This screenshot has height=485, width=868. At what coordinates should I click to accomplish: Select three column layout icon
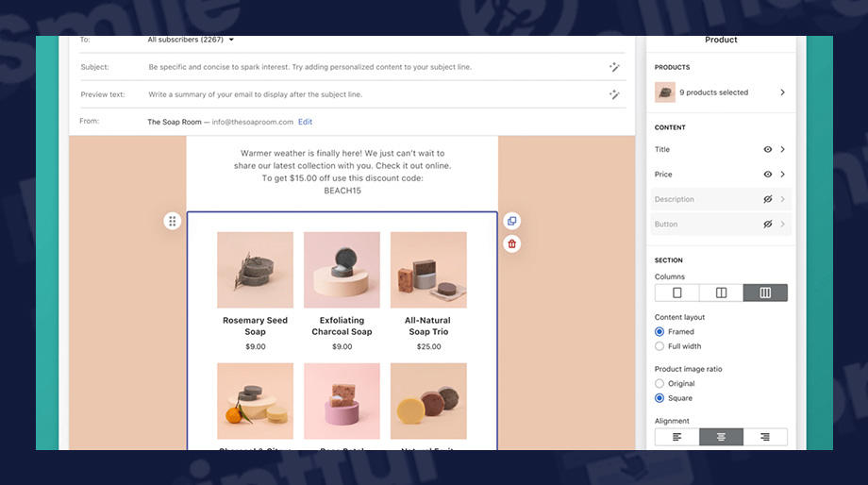tap(765, 293)
